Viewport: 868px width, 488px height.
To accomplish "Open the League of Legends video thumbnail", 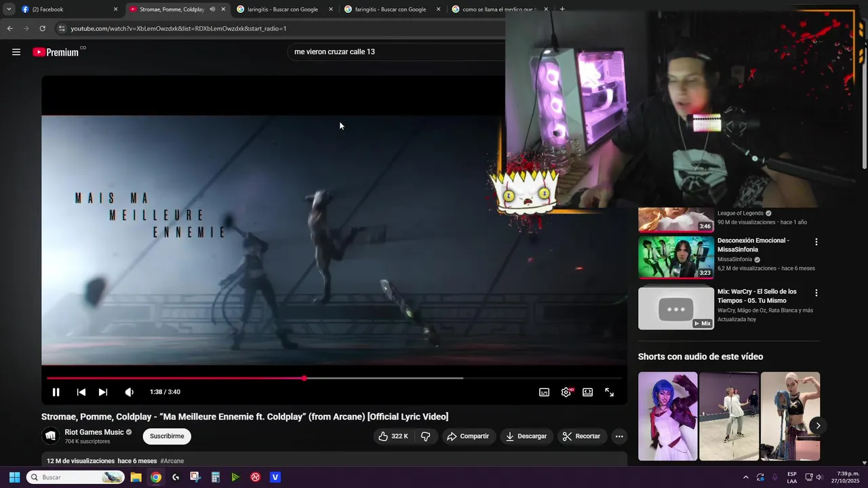I will point(676,220).
